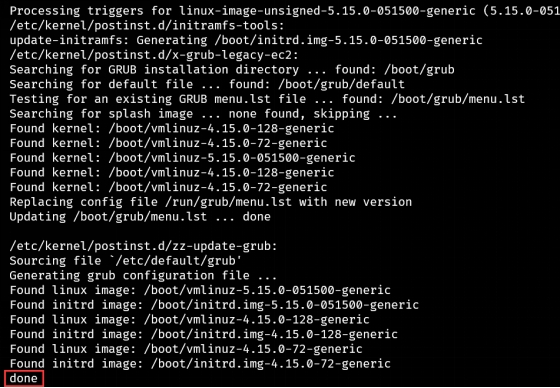This screenshot has height=388, width=560.
Task: Click the last 'Found kernel: vmlinuz-4.15.0-72-generic' line
Action: 168,187
